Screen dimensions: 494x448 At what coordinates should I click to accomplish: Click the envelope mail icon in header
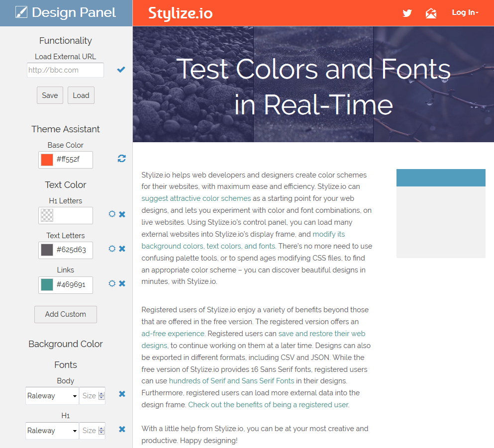click(431, 13)
